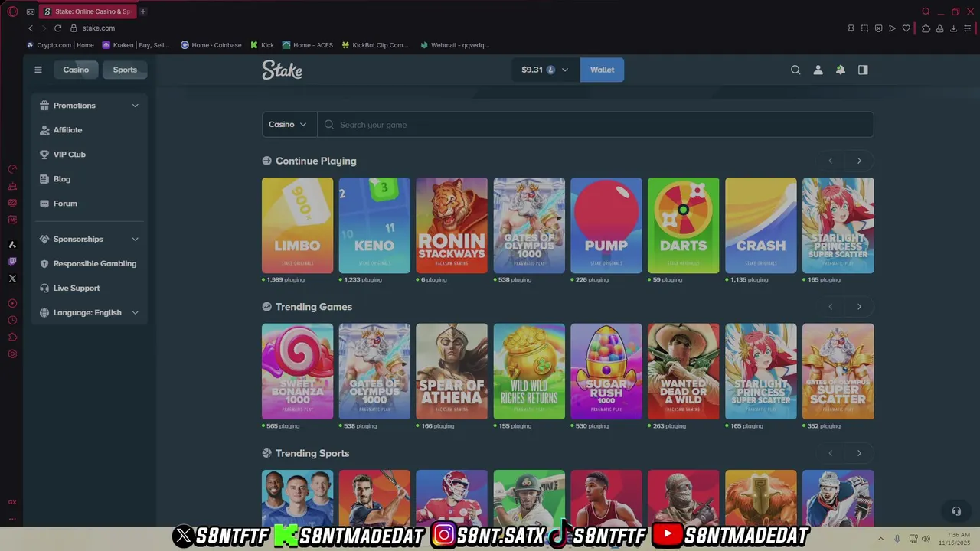
Task: Show previous Continue Playing games
Action: click(x=831, y=161)
